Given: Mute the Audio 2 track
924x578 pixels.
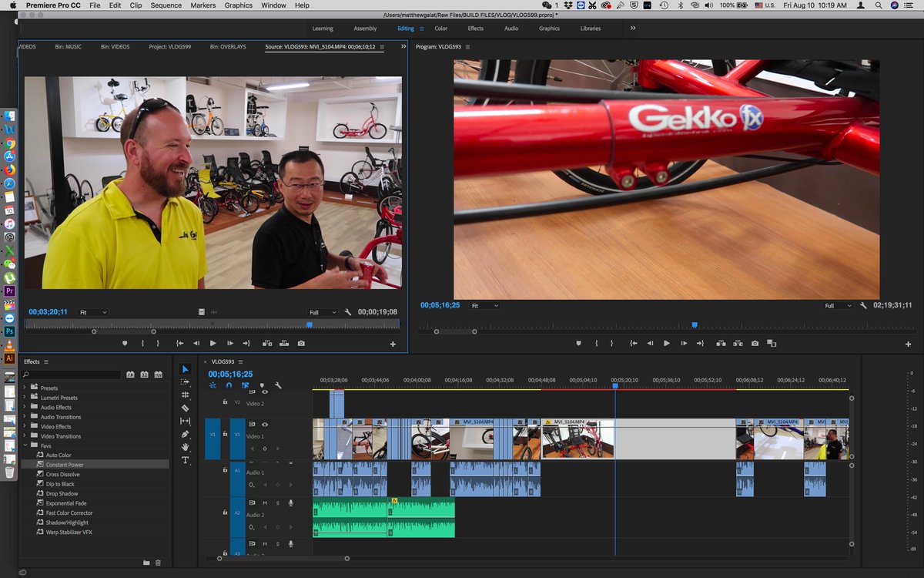Looking at the screenshot, I should click(264, 502).
